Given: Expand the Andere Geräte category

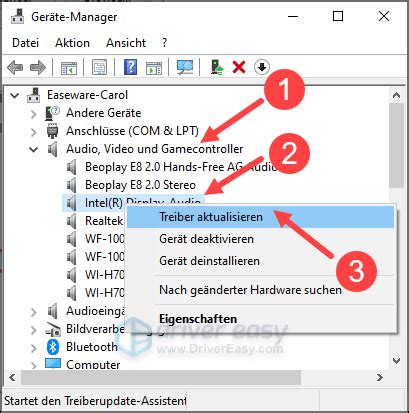Looking at the screenshot, I should click(x=33, y=114).
